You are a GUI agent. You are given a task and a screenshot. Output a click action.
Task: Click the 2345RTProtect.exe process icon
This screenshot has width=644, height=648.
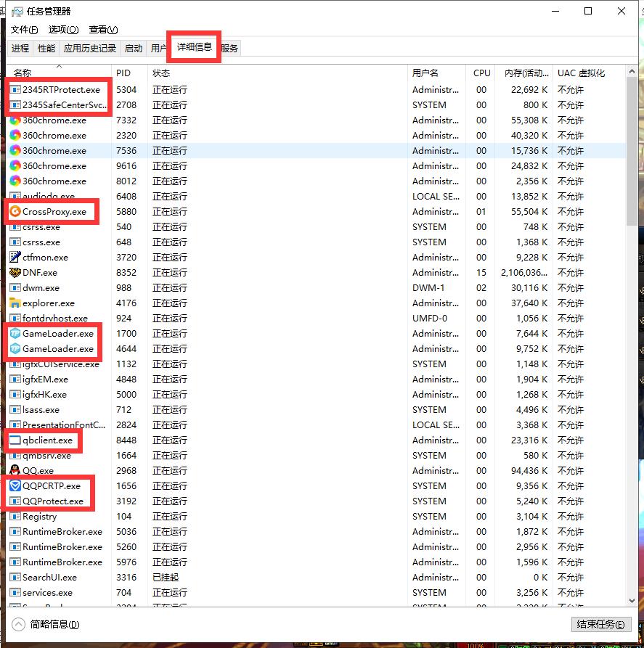click(15, 90)
